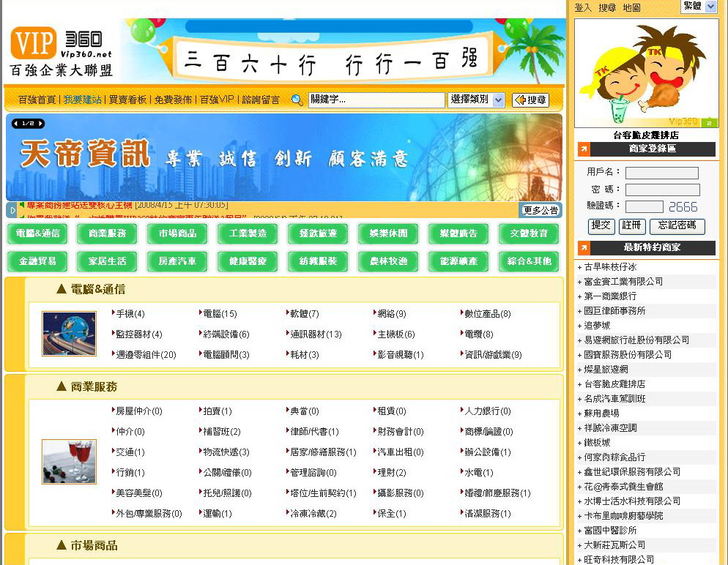Open the 第一商業銀行 merchant link

click(x=609, y=296)
